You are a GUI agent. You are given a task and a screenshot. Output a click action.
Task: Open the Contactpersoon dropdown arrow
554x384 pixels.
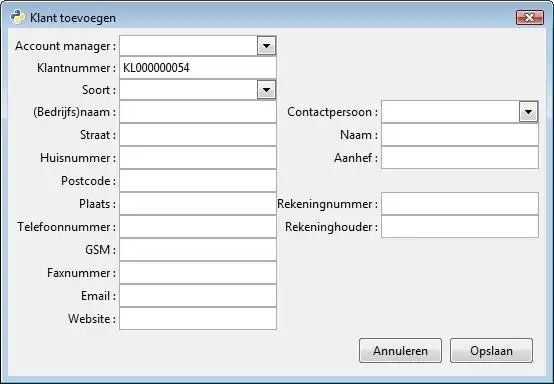[x=528, y=112]
